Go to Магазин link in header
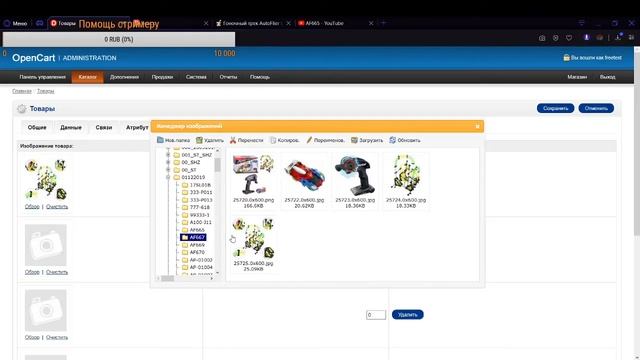Screen dimensions: 640x360 (x=577, y=77)
